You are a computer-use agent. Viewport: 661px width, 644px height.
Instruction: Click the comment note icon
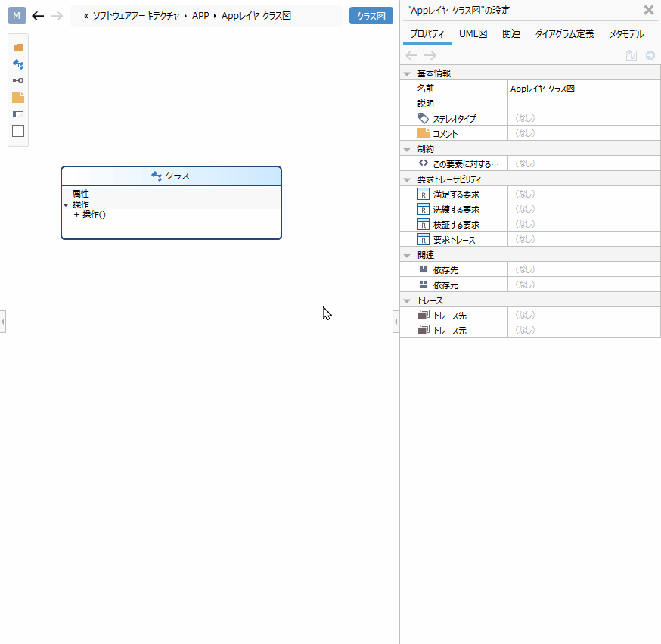click(x=424, y=133)
